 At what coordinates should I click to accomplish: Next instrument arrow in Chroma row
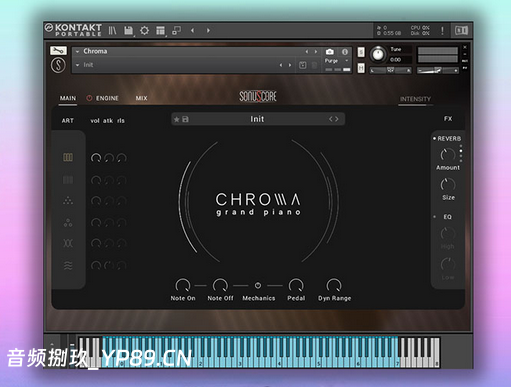pos(316,52)
